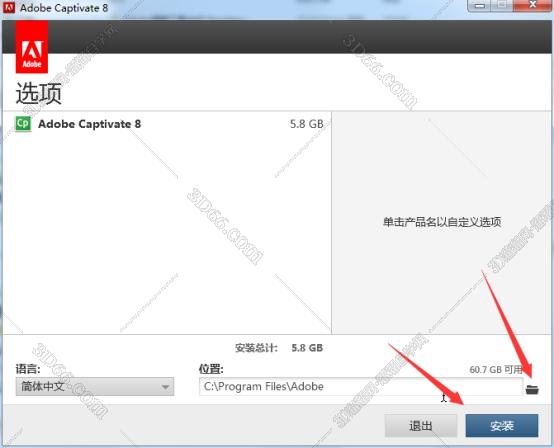Close the Adobe Captivate 8 window
554x448 pixels.
click(x=532, y=5)
